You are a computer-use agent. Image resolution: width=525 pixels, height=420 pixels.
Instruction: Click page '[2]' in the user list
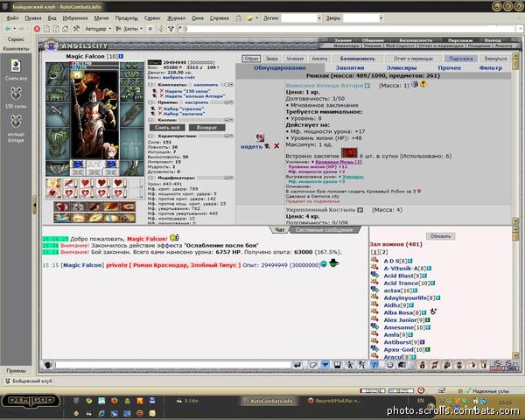pyautogui.click(x=384, y=252)
